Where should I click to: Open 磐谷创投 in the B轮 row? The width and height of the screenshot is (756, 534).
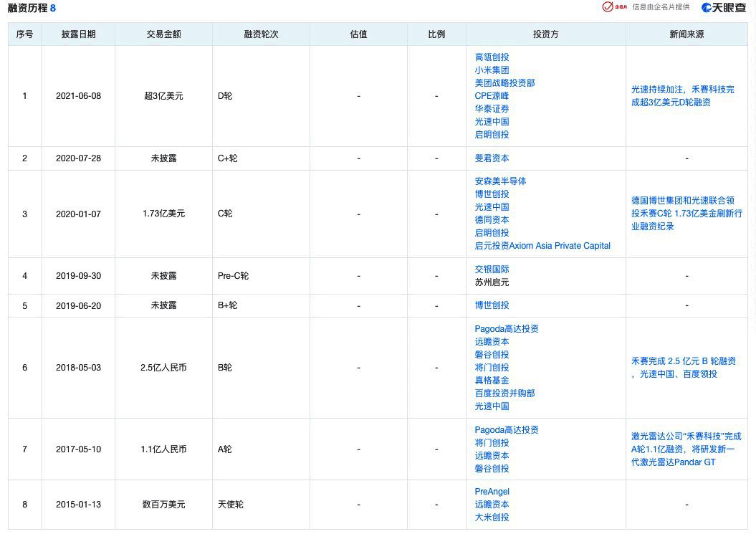pyautogui.click(x=492, y=355)
